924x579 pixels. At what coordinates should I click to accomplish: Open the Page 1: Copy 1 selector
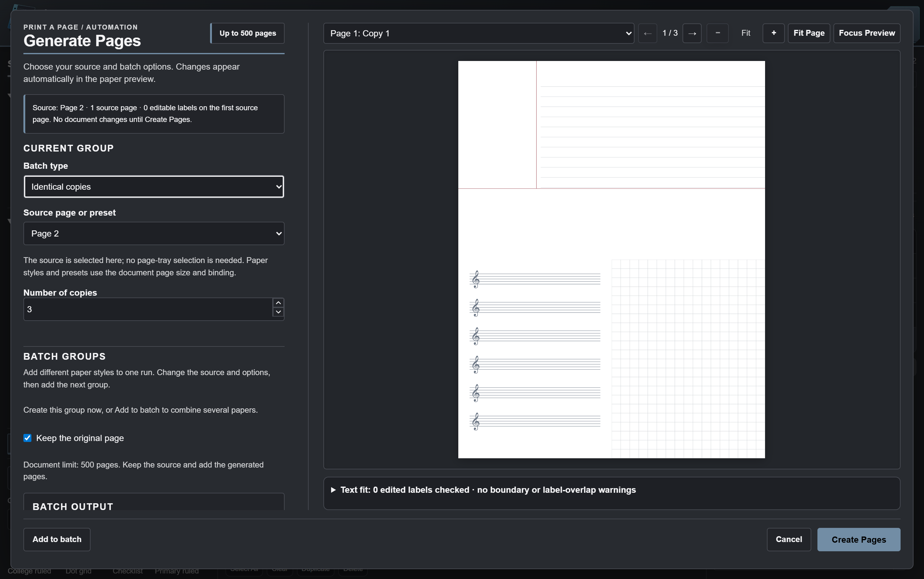479,33
